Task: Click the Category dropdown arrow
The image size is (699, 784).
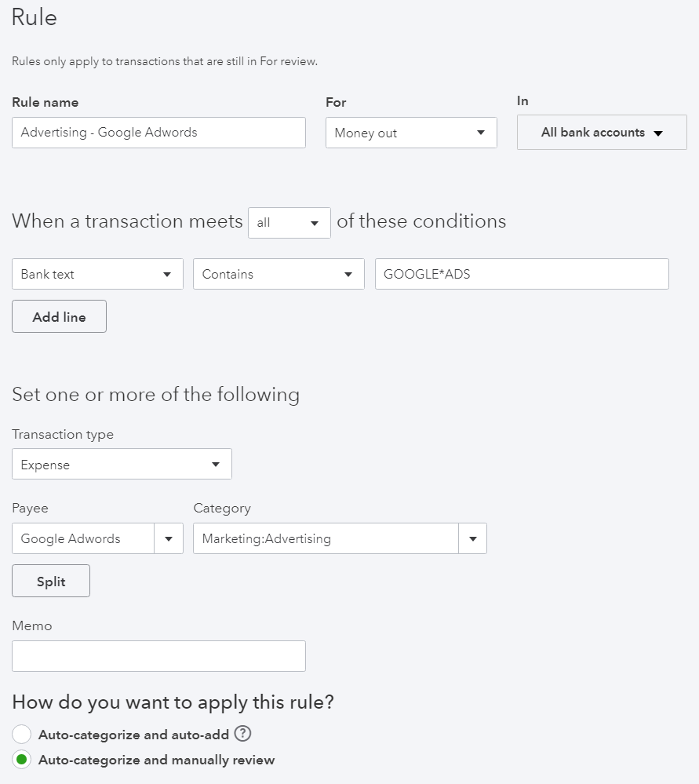Action: (x=472, y=538)
